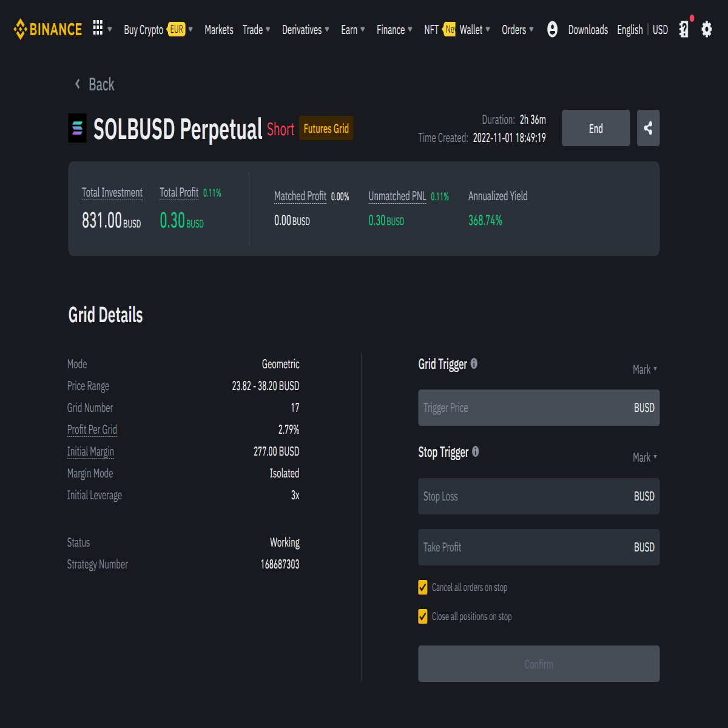This screenshot has width=728, height=728.
Task: Uncheck Close all positions on stop
Action: pyautogui.click(x=423, y=616)
